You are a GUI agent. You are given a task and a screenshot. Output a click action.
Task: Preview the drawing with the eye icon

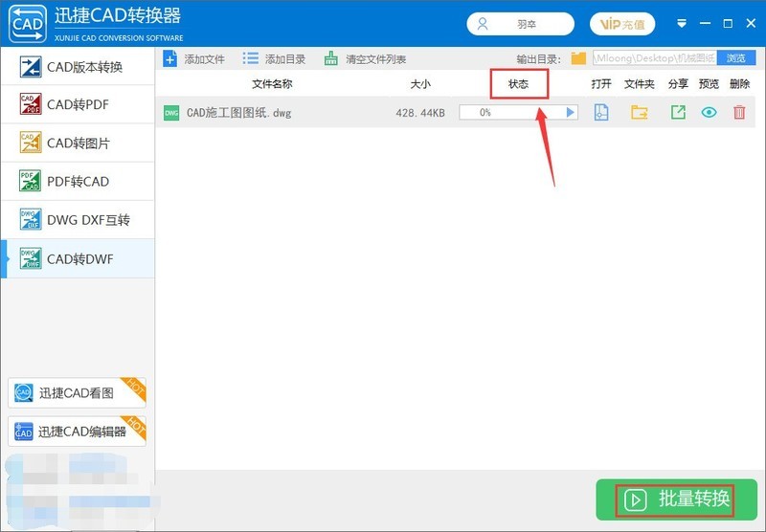(709, 113)
